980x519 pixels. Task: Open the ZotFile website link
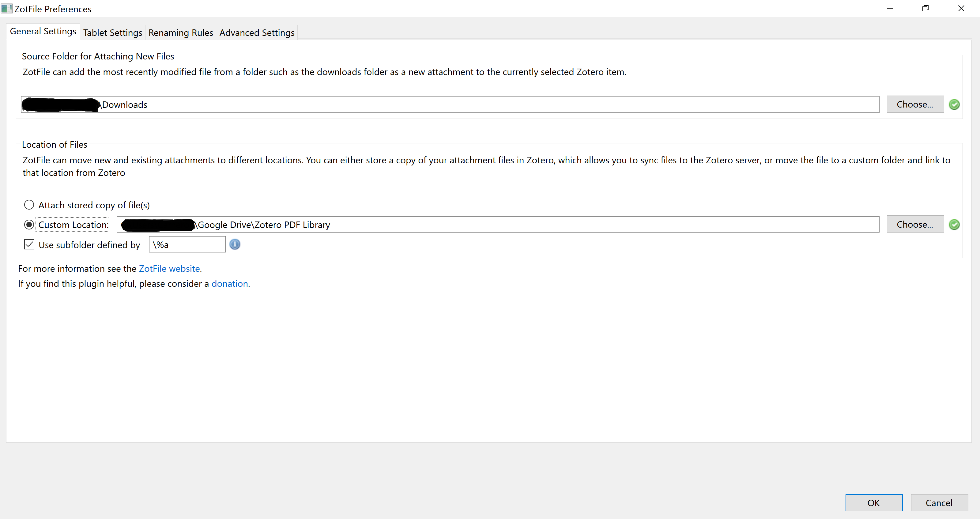click(169, 269)
